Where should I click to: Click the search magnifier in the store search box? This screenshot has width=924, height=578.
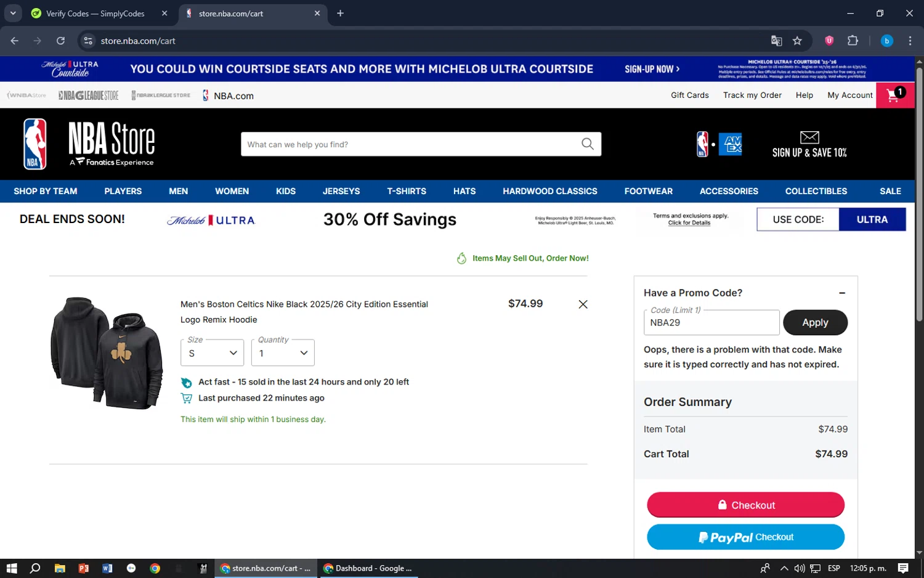pyautogui.click(x=587, y=144)
